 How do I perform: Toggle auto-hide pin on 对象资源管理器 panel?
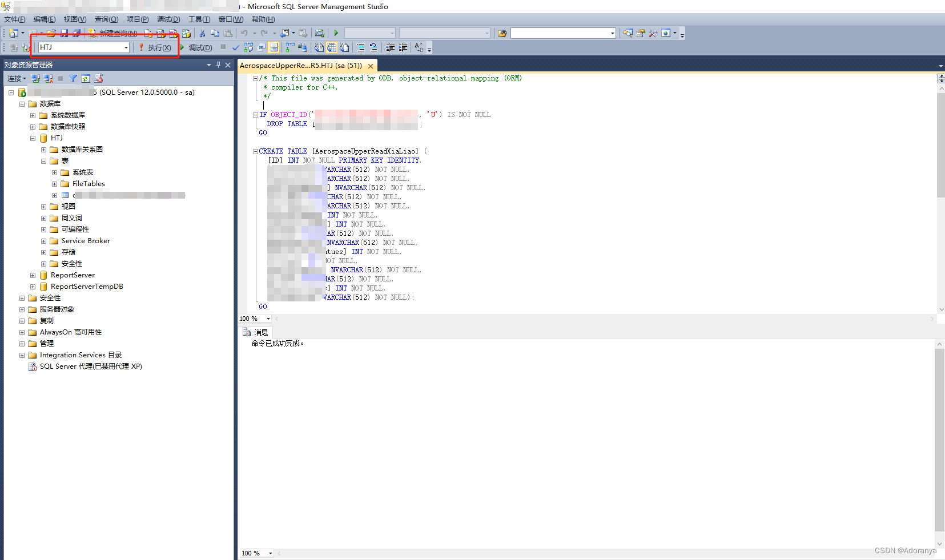pyautogui.click(x=218, y=65)
